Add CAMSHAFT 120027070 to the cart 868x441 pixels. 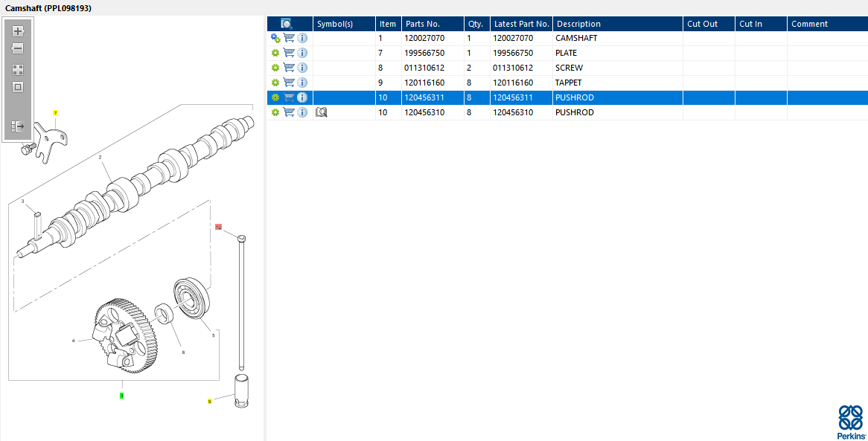coord(289,38)
